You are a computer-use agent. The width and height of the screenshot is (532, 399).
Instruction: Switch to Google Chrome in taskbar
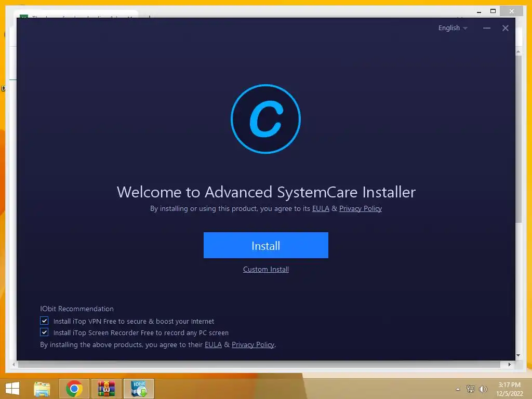(74, 389)
